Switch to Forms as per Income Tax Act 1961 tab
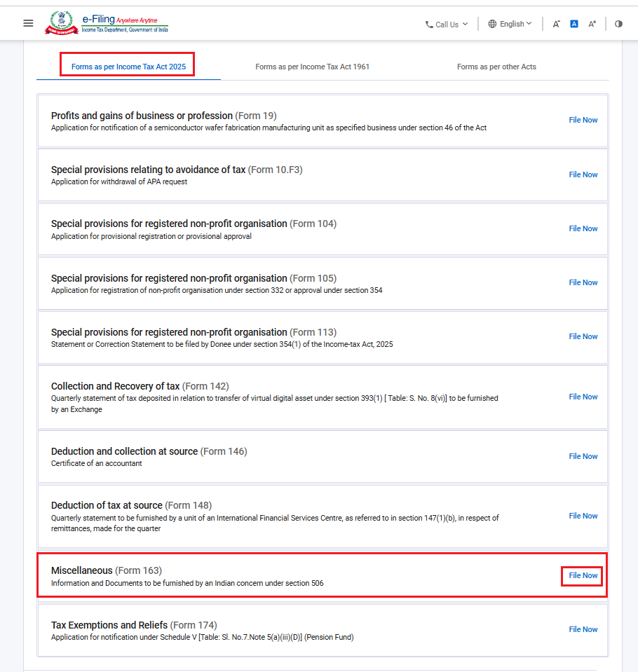This screenshot has height=672, width=638. tap(312, 67)
